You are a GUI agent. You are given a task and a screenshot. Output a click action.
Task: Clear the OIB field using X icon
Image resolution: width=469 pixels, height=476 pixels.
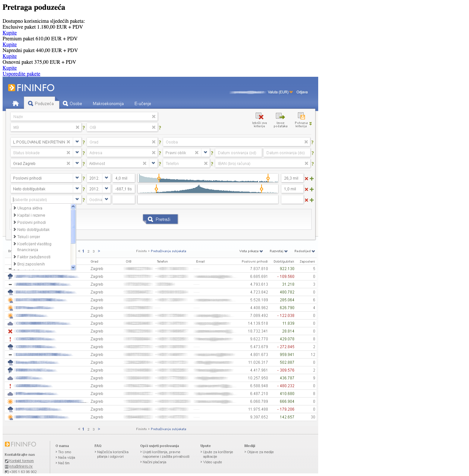154,127
